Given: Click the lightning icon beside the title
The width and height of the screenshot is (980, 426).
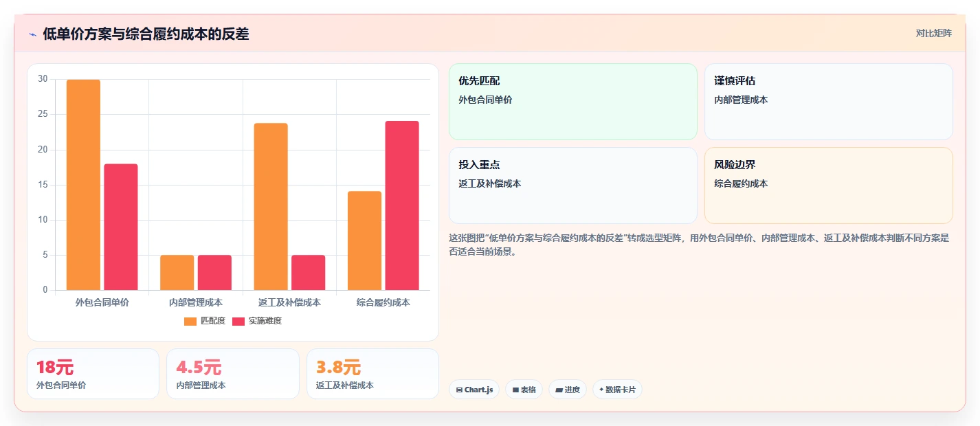Looking at the screenshot, I should pos(32,34).
